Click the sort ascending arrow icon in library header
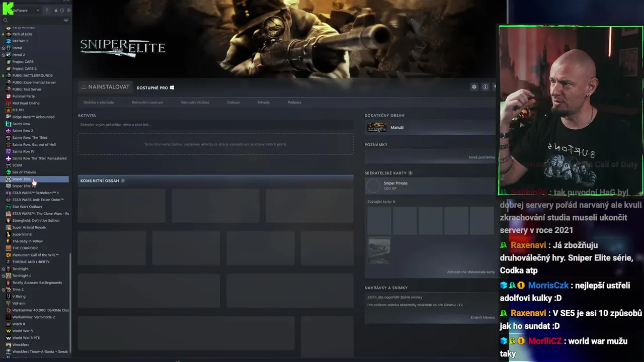This screenshot has height=362, width=644. coord(47,10)
